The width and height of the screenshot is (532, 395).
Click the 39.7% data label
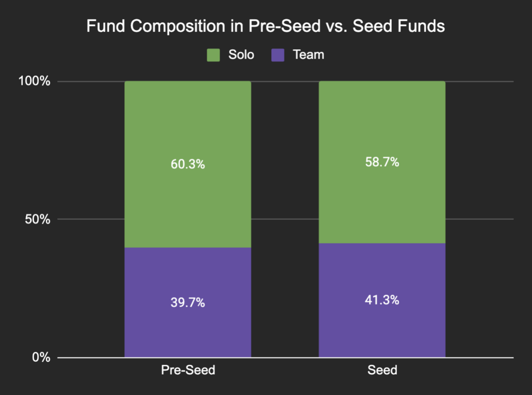pyautogui.click(x=188, y=303)
